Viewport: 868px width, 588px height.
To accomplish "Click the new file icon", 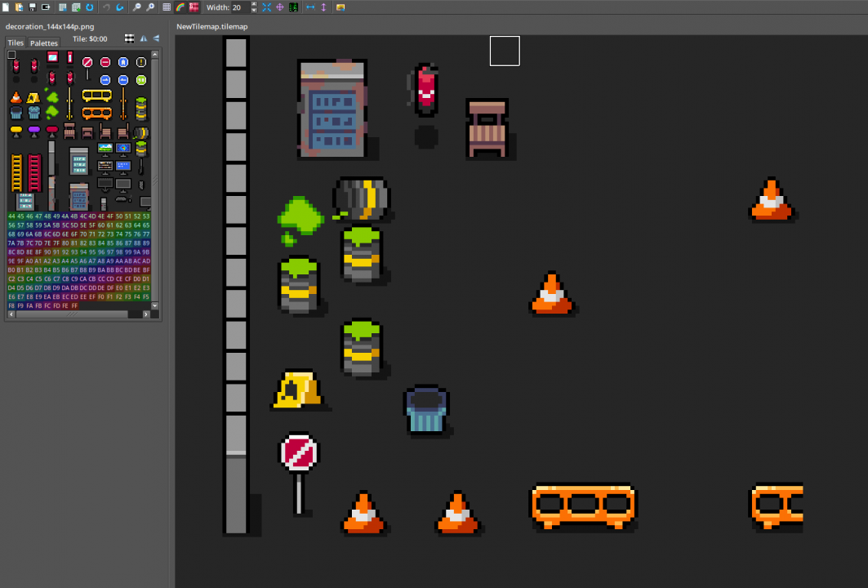I will tap(6, 7).
